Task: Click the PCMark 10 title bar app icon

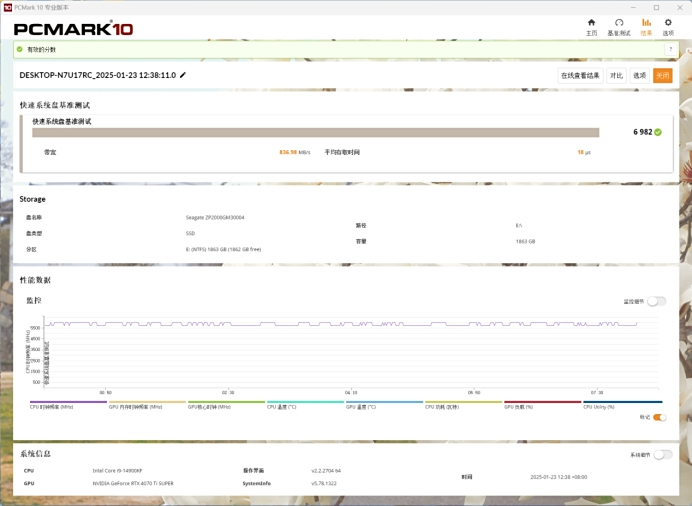Action: (x=8, y=7)
